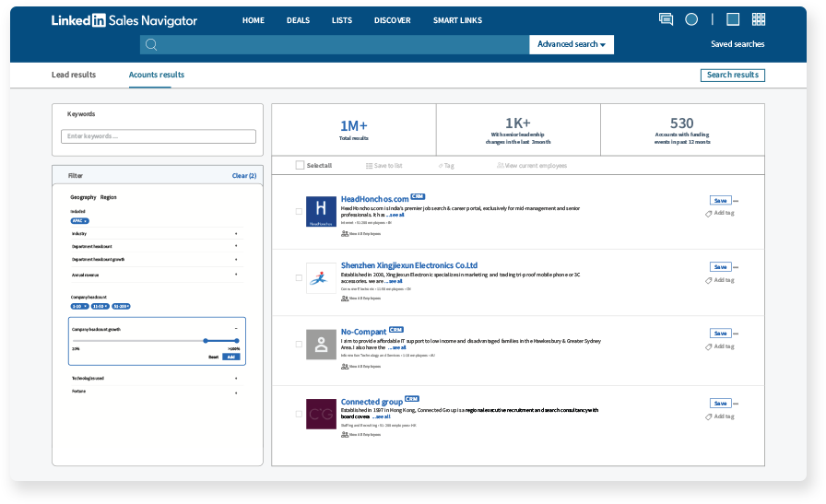
Task: Open the apps grid icon
Action: pos(759,19)
